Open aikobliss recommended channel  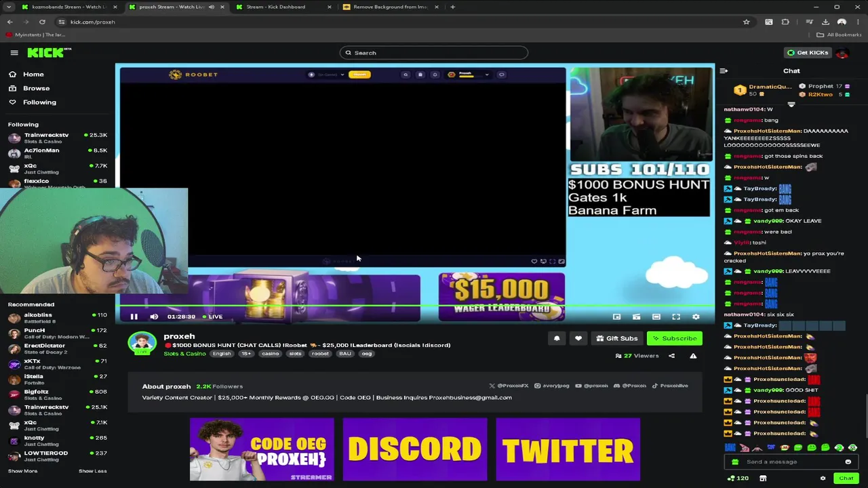pyautogui.click(x=58, y=318)
